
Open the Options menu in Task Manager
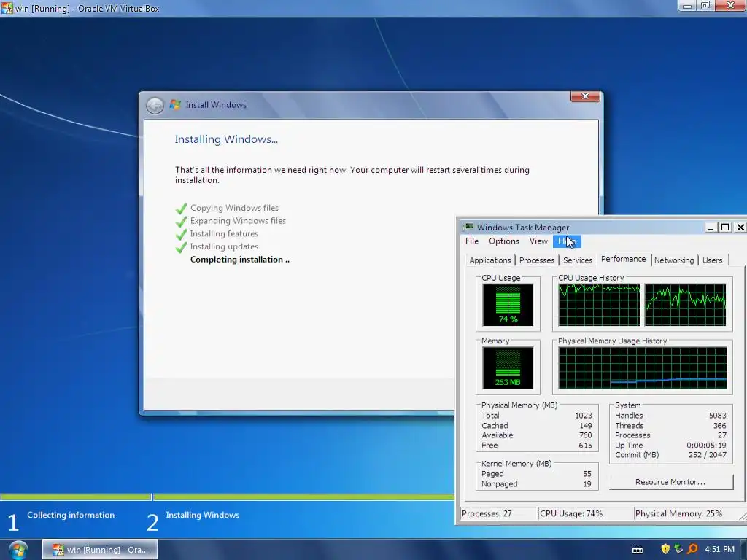tap(503, 241)
